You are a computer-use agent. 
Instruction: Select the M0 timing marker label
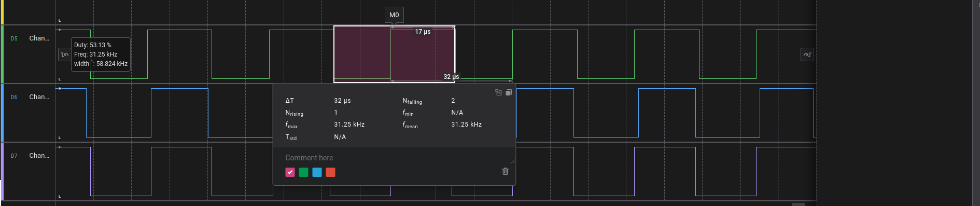[x=394, y=15]
